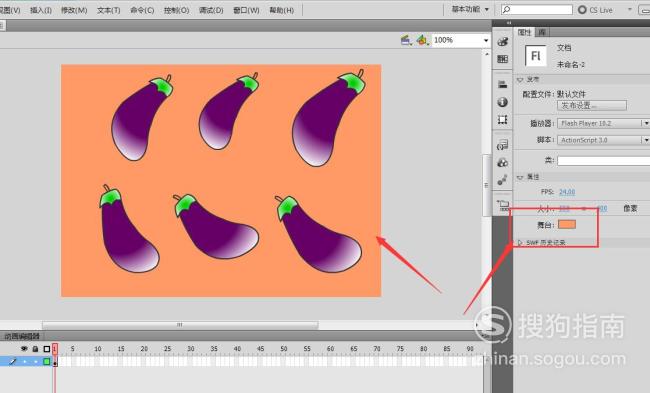Toggle show all layers as outlines square
650x393 pixels.
[x=47, y=349]
